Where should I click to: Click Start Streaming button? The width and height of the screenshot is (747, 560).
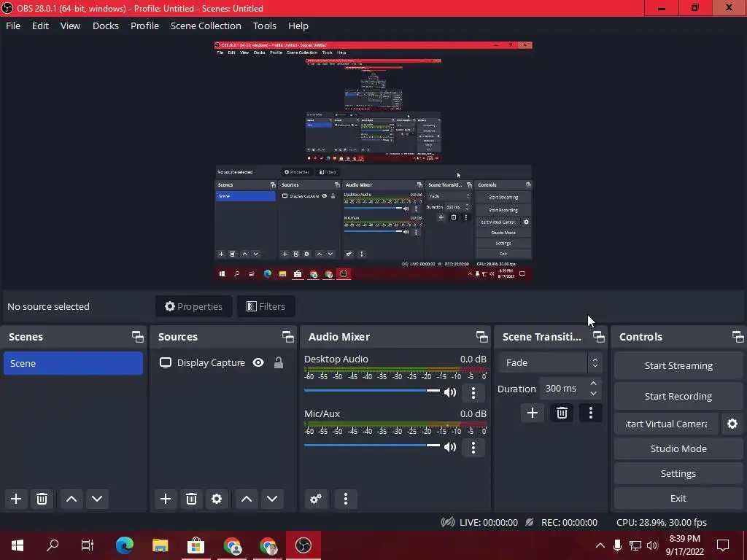coord(678,366)
